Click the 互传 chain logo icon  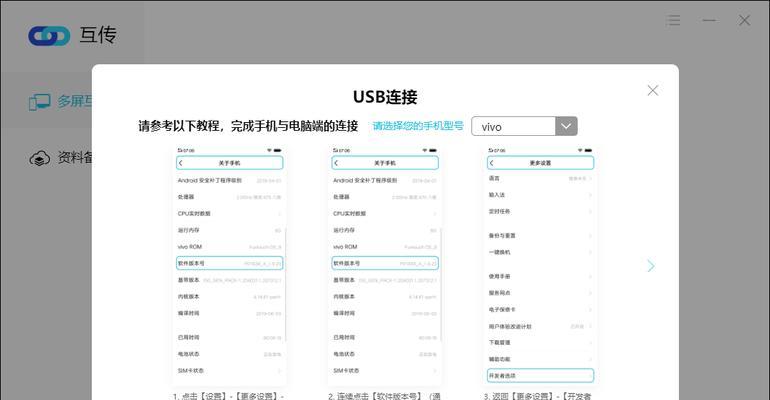point(49,36)
